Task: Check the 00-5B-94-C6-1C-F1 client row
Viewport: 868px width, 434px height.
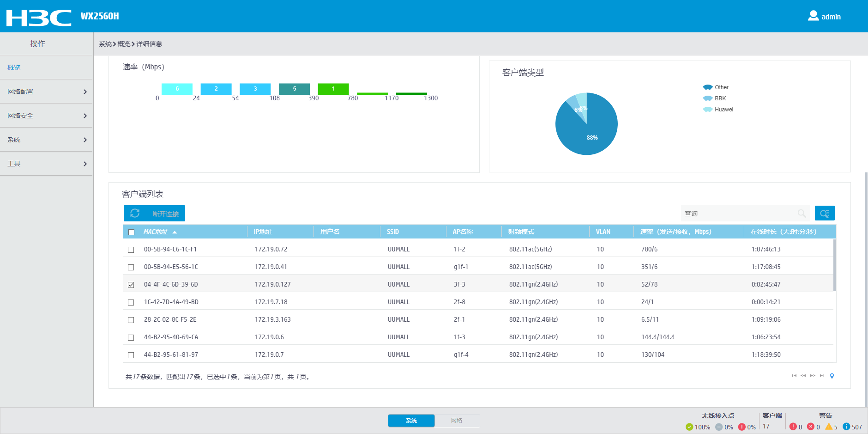Action: point(131,250)
